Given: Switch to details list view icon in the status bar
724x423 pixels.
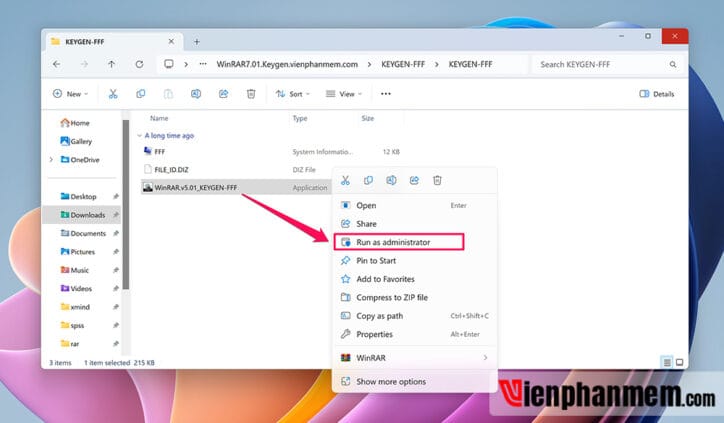Looking at the screenshot, I should click(667, 363).
